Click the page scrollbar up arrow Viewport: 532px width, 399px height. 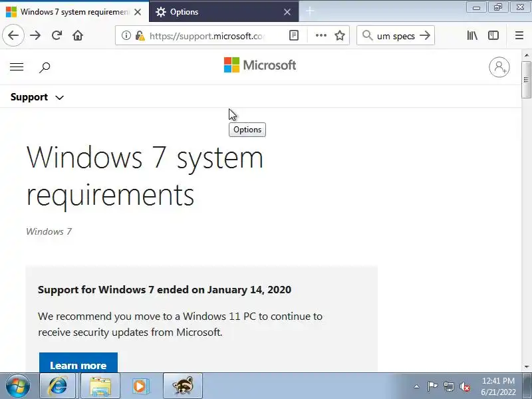[x=527, y=55]
